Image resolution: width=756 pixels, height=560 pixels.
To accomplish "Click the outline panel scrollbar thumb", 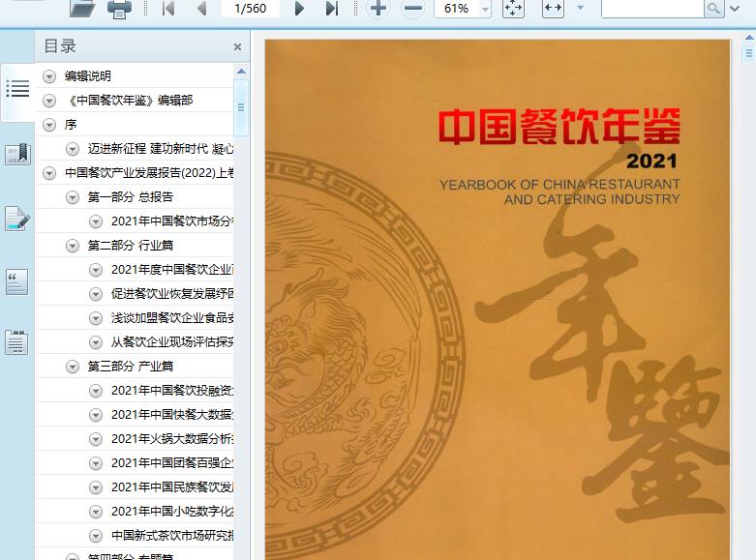I will [x=241, y=107].
